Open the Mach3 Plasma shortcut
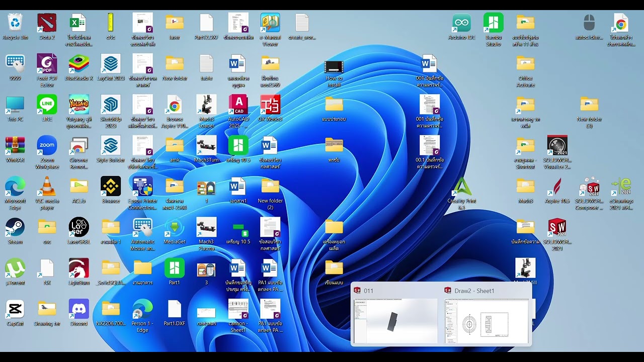The height and width of the screenshot is (362, 644). (x=206, y=234)
